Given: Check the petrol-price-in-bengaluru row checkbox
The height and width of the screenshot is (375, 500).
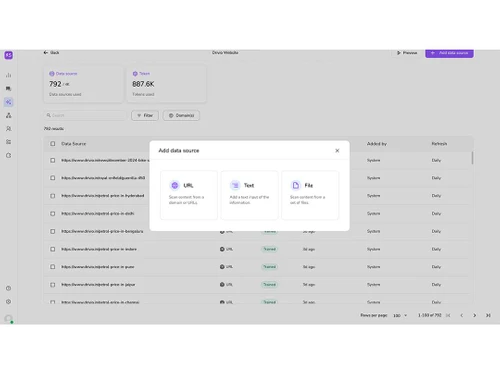Looking at the screenshot, I should pos(53,231).
